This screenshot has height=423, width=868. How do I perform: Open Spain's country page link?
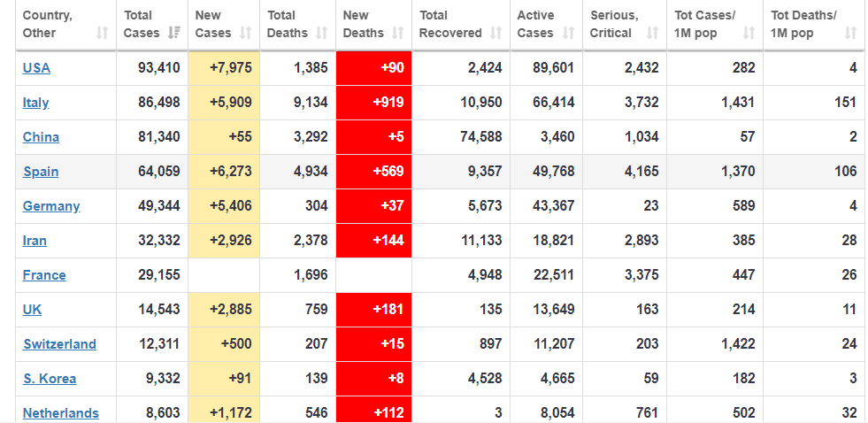tap(41, 172)
